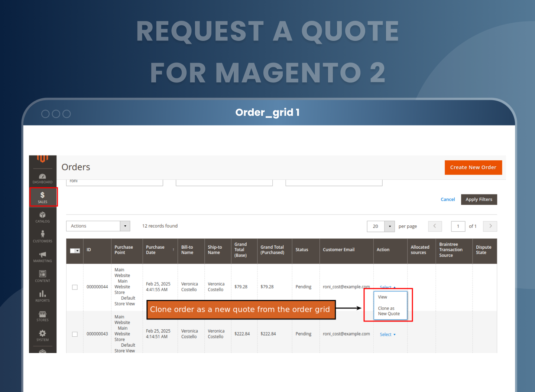Image resolution: width=535 pixels, height=392 pixels.
Task: Open Select dropdown for order 000000043
Action: click(x=388, y=334)
